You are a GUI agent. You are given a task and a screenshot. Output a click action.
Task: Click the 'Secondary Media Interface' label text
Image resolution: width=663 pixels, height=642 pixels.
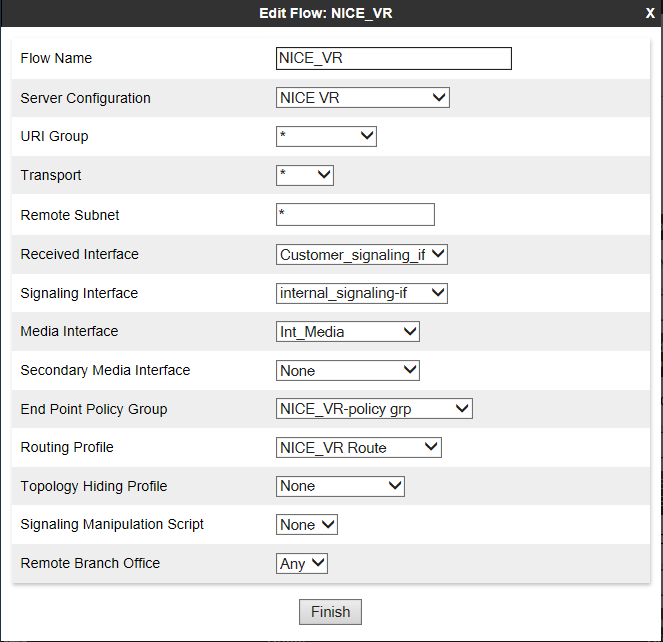pos(105,370)
